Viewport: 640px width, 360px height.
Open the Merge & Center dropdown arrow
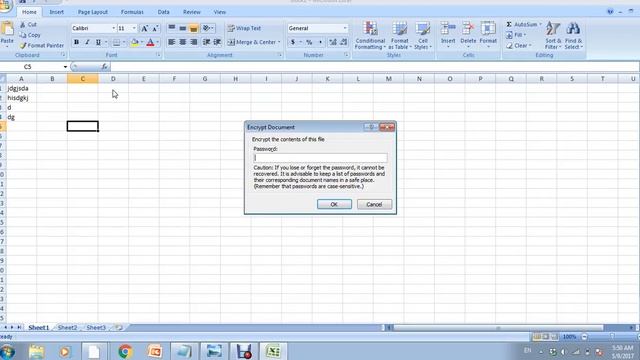pyautogui.click(x=279, y=42)
